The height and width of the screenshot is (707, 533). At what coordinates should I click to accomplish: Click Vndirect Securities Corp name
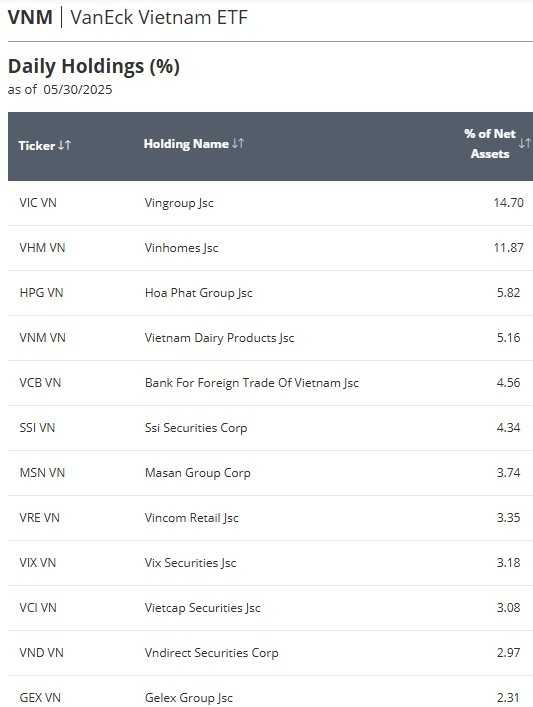click(x=211, y=653)
